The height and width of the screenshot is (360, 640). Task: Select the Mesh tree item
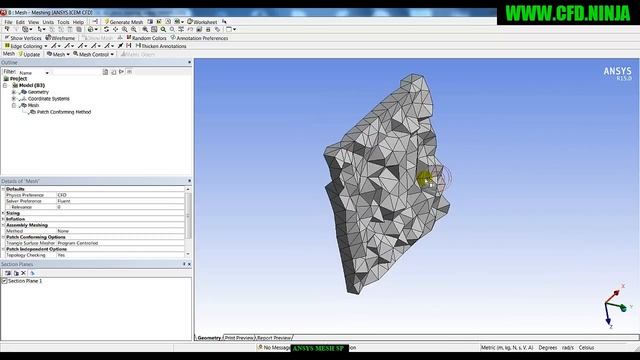click(x=33, y=105)
